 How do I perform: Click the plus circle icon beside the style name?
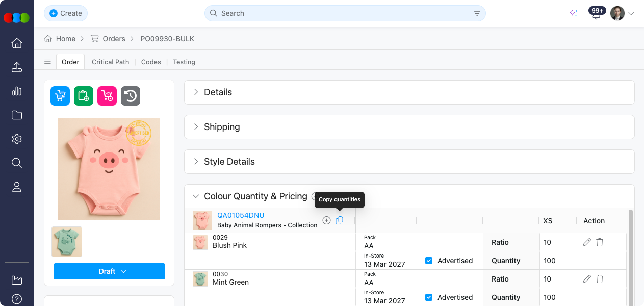326,220
